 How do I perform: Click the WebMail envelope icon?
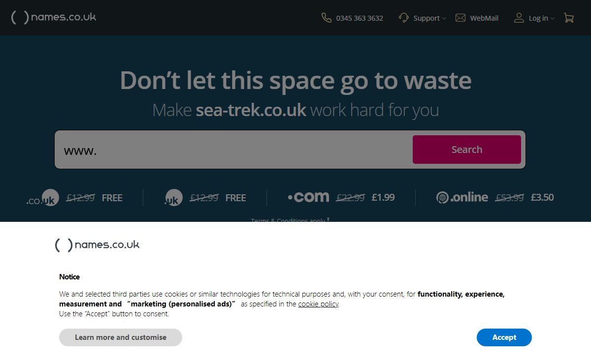click(x=460, y=18)
